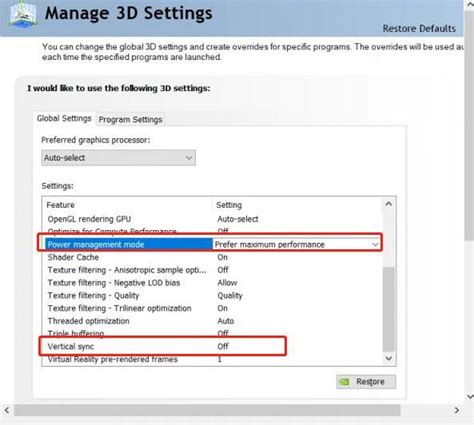This screenshot has width=474, height=425.
Task: Click settings list scroll up arrow
Action: [x=389, y=204]
